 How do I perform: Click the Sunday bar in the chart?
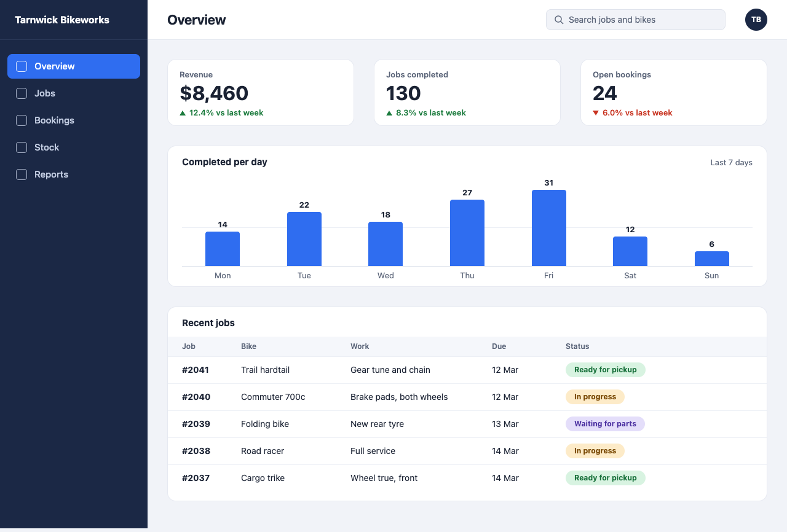pyautogui.click(x=712, y=259)
